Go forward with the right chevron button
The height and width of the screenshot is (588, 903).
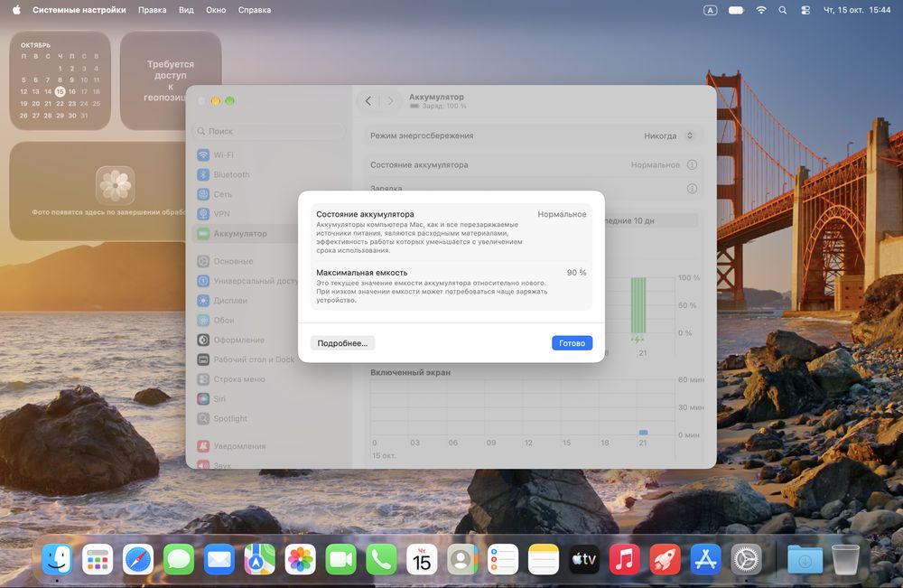point(390,101)
